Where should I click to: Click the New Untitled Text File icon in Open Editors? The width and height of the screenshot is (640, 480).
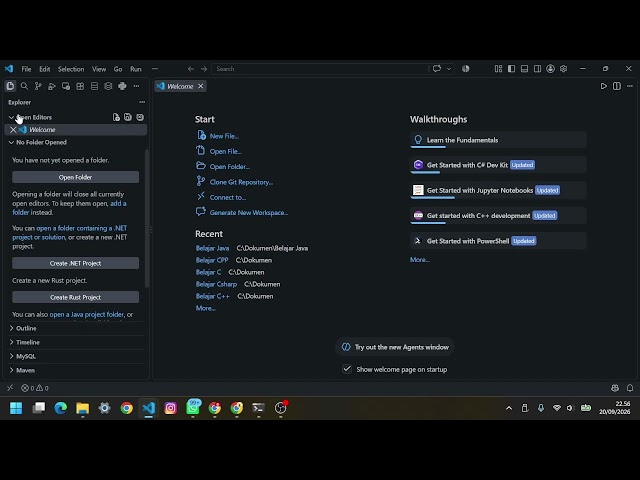pyautogui.click(x=116, y=117)
